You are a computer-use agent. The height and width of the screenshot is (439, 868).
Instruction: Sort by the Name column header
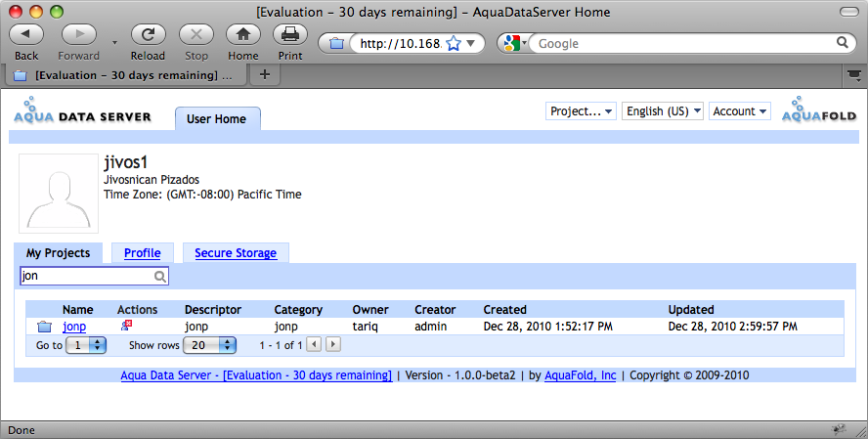coord(77,310)
